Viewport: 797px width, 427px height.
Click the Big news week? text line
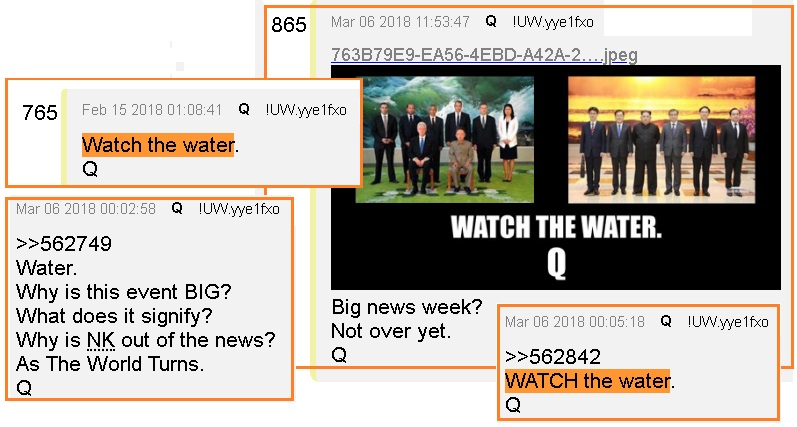407,307
